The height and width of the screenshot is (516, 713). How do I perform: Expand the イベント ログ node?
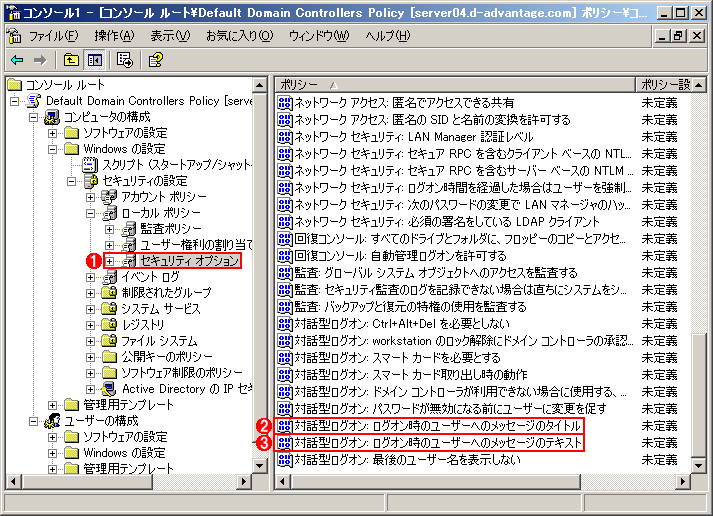[90, 277]
